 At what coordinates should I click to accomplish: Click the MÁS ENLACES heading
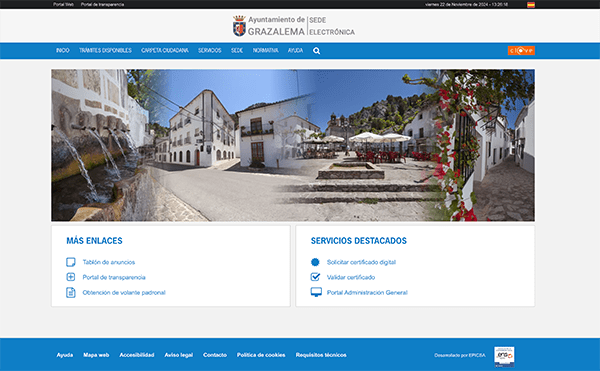click(x=95, y=241)
